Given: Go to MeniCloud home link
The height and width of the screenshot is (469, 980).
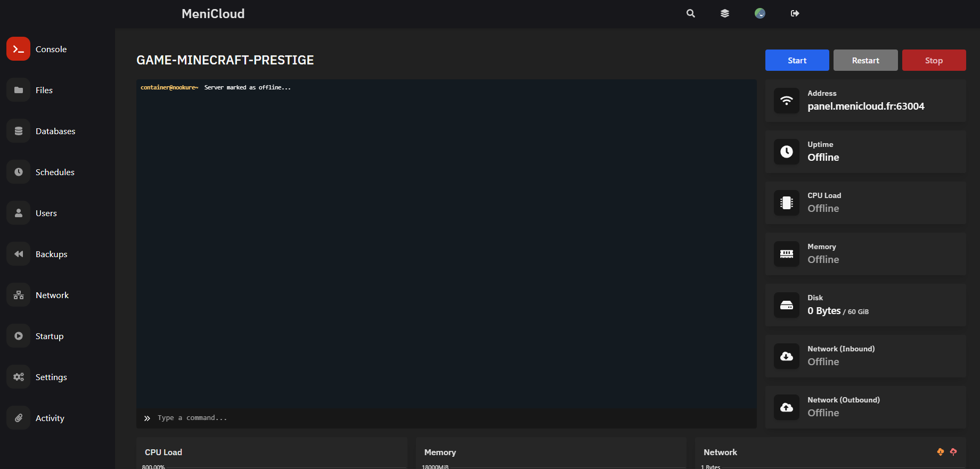Looking at the screenshot, I should coord(213,14).
